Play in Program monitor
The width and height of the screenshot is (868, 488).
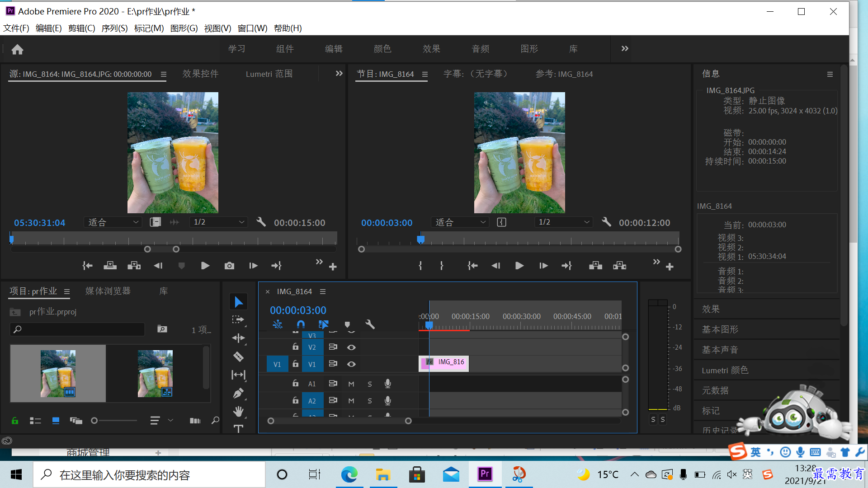[x=519, y=266]
